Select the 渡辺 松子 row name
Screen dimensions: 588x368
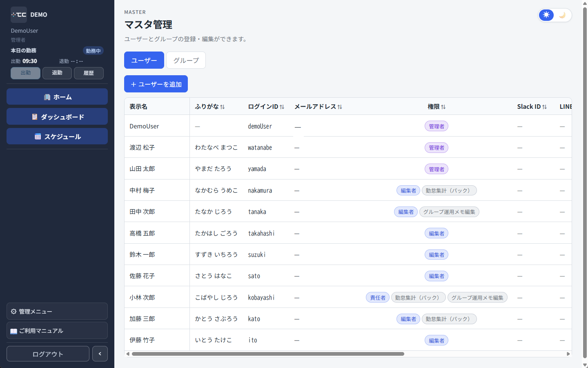point(142,148)
